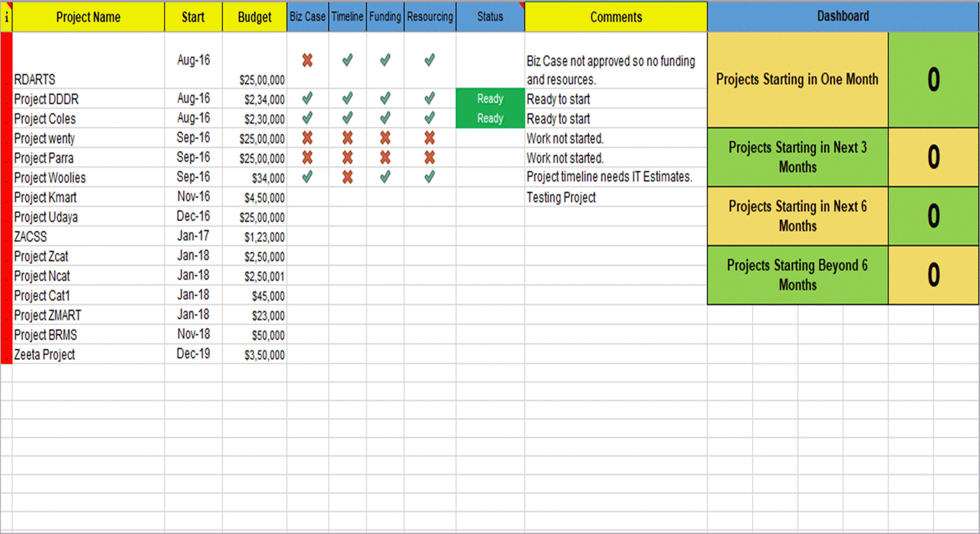Click the Testing Project comment for Project Kmart
The height and width of the screenshot is (534, 980).
(561, 197)
